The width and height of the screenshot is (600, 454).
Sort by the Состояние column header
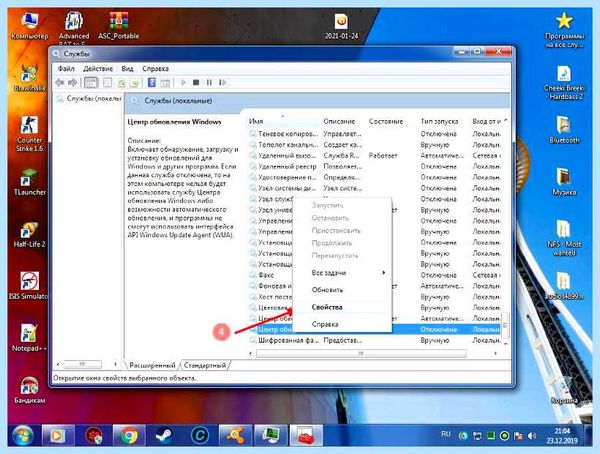click(x=386, y=121)
